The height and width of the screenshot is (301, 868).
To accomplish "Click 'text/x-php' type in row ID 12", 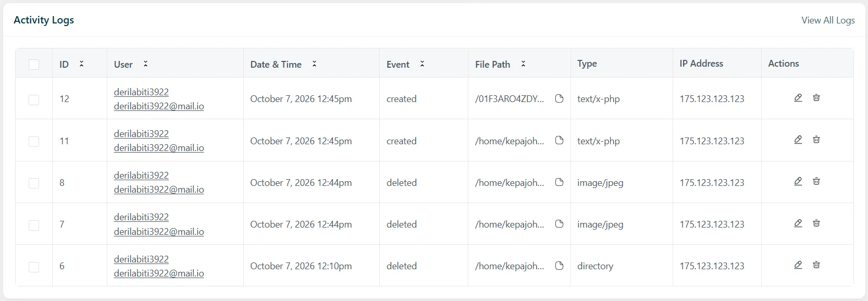I will click(599, 98).
